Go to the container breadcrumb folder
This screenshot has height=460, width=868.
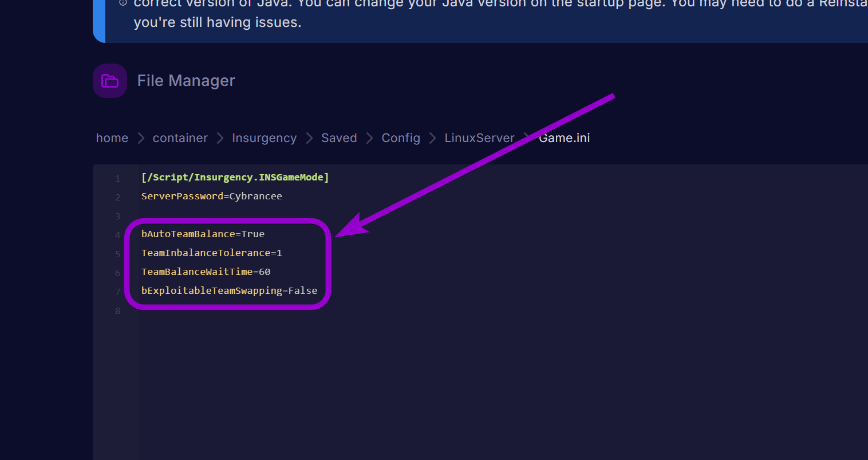pos(180,138)
